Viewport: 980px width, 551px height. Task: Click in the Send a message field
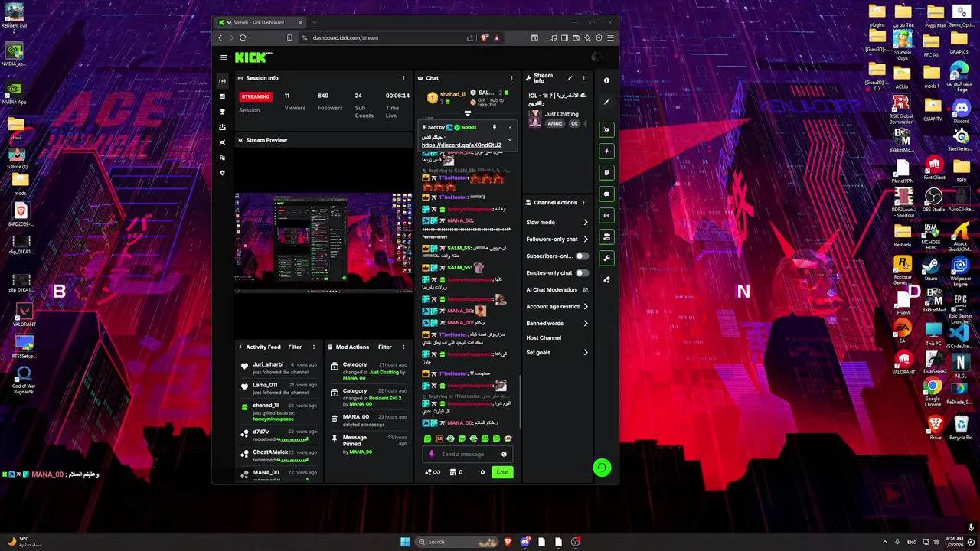click(467, 454)
